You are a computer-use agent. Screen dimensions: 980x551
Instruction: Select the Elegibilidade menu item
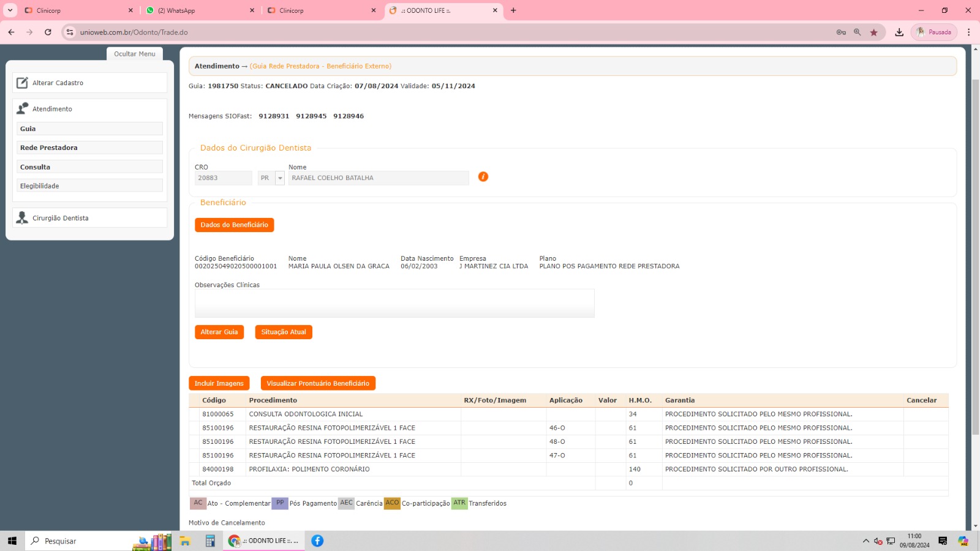[x=90, y=186]
